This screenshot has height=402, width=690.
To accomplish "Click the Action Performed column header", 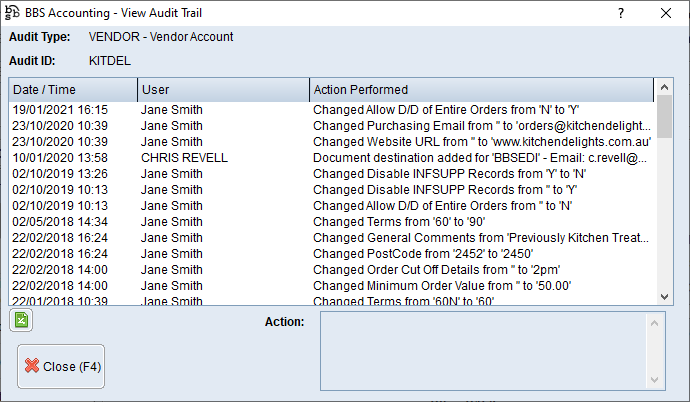I will tap(480, 90).
